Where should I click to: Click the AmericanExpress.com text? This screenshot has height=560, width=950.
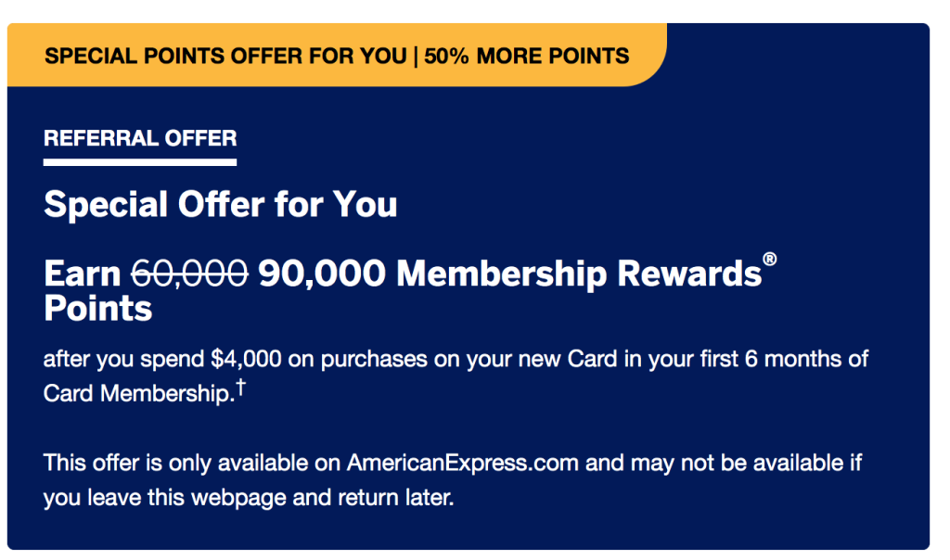(x=462, y=464)
